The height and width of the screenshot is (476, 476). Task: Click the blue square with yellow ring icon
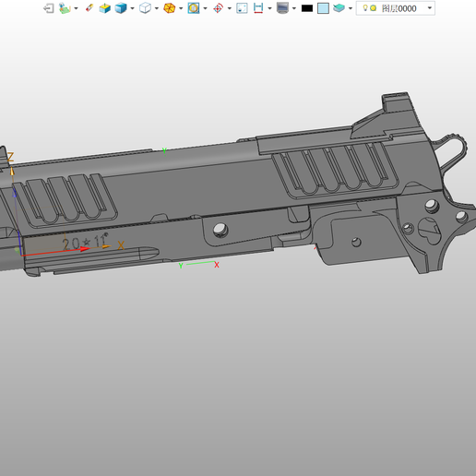tap(194, 8)
